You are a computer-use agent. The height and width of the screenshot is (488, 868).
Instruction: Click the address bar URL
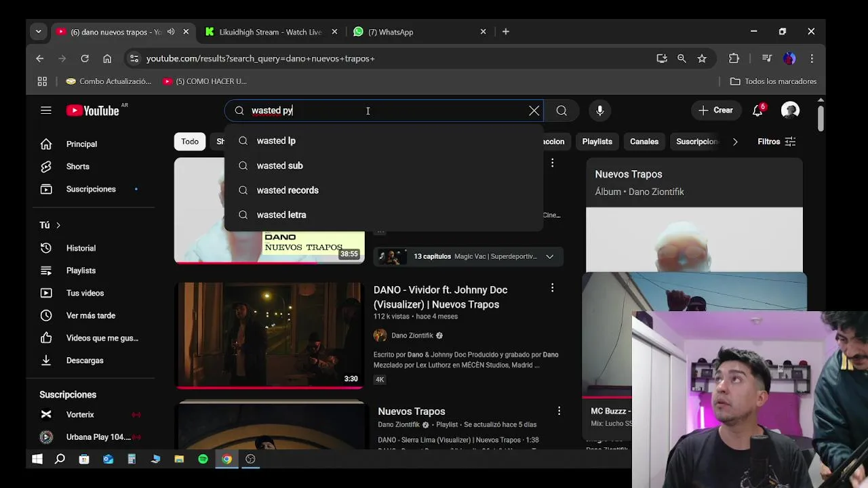coord(260,58)
